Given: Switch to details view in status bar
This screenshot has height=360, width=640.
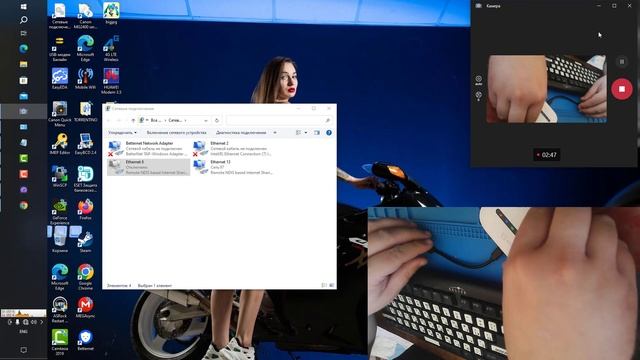Looking at the screenshot, I should pyautogui.click(x=324, y=285).
